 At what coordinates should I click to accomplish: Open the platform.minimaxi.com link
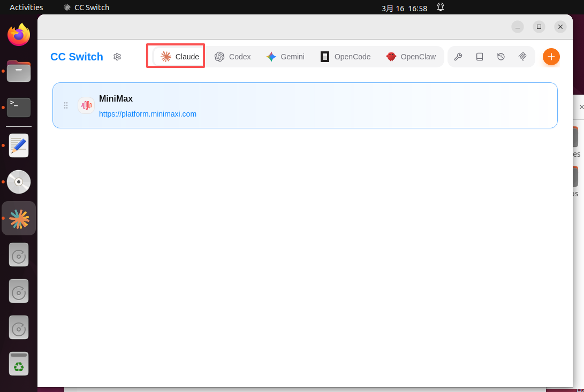pos(148,114)
